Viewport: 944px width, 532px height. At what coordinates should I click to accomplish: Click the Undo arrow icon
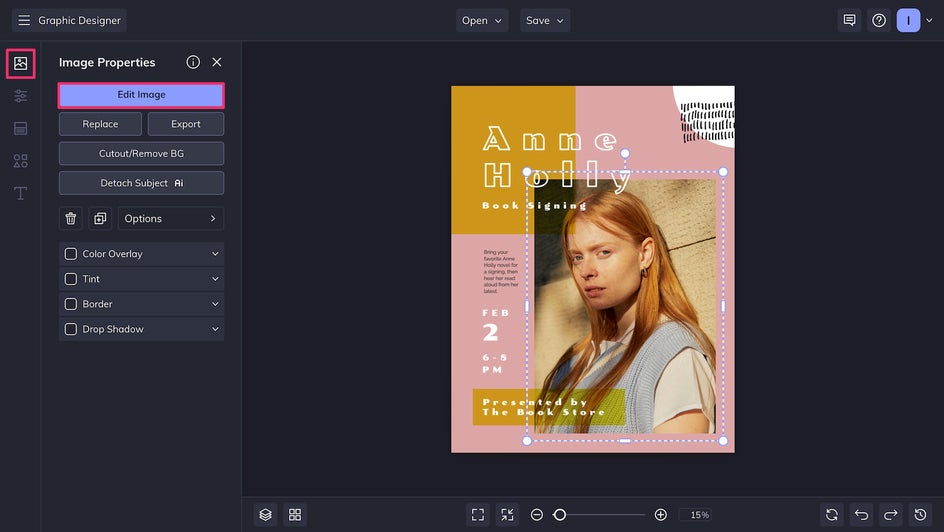(x=861, y=514)
